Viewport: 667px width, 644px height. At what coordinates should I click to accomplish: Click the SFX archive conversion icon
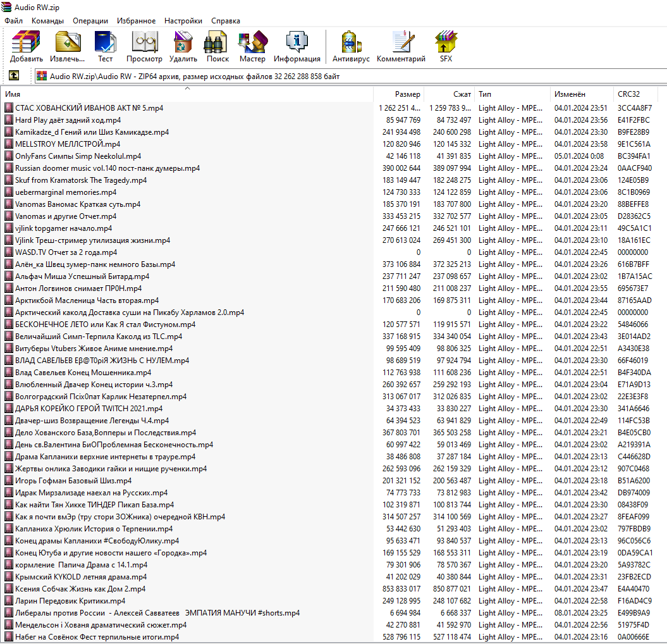(446, 42)
